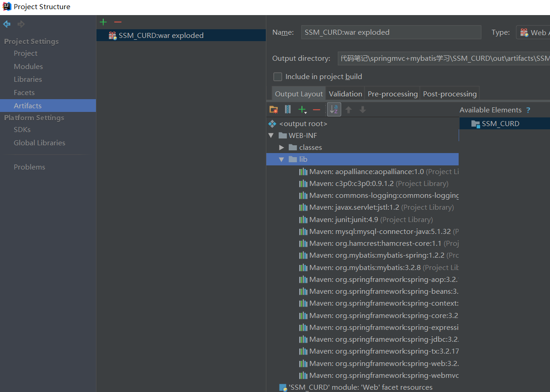Select SSM_CURD:war exploded in artifact list

(181, 36)
